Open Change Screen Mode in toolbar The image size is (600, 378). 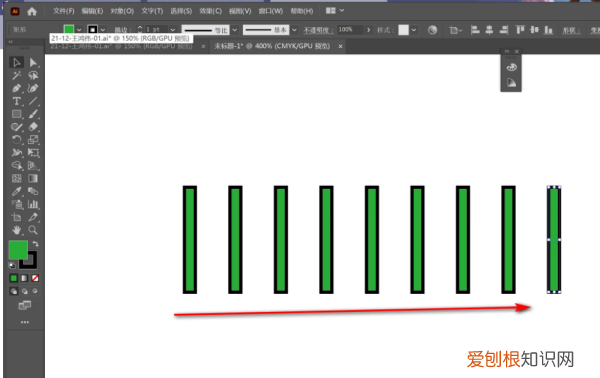tap(24, 305)
